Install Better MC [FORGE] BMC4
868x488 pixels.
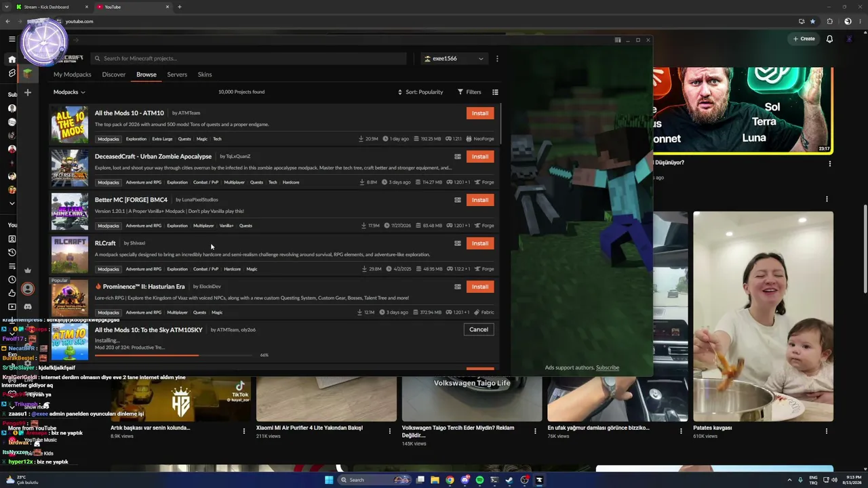pos(480,200)
